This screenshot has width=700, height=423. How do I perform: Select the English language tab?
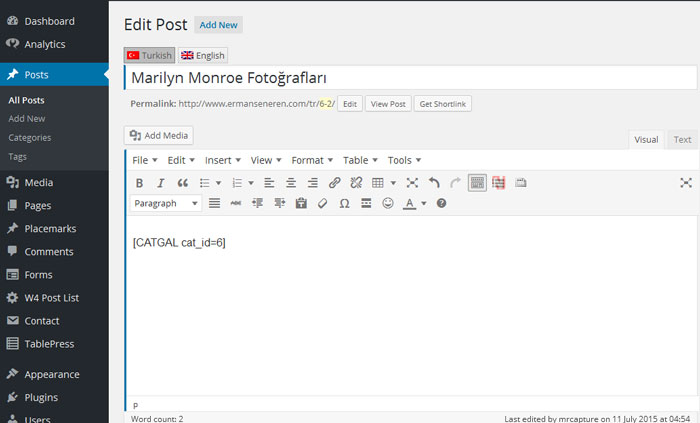[203, 55]
